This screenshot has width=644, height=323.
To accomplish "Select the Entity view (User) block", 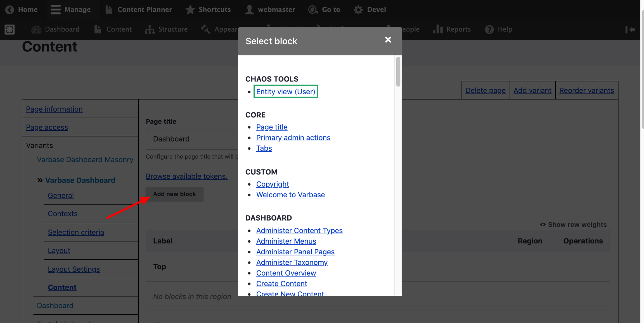I will 285,92.
